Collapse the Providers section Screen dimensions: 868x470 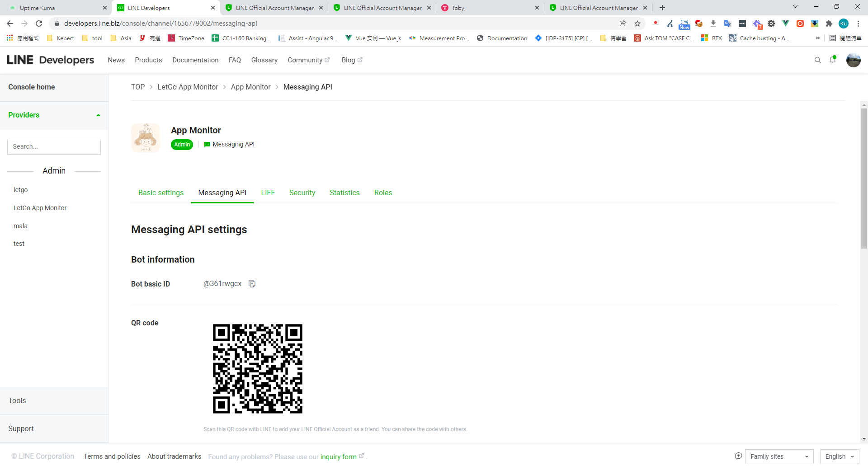click(98, 115)
